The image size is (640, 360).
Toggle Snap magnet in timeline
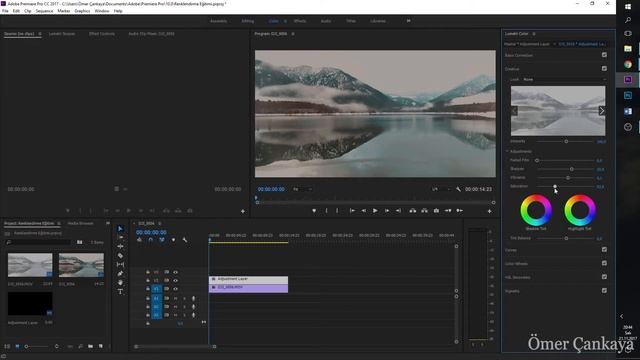pos(151,240)
